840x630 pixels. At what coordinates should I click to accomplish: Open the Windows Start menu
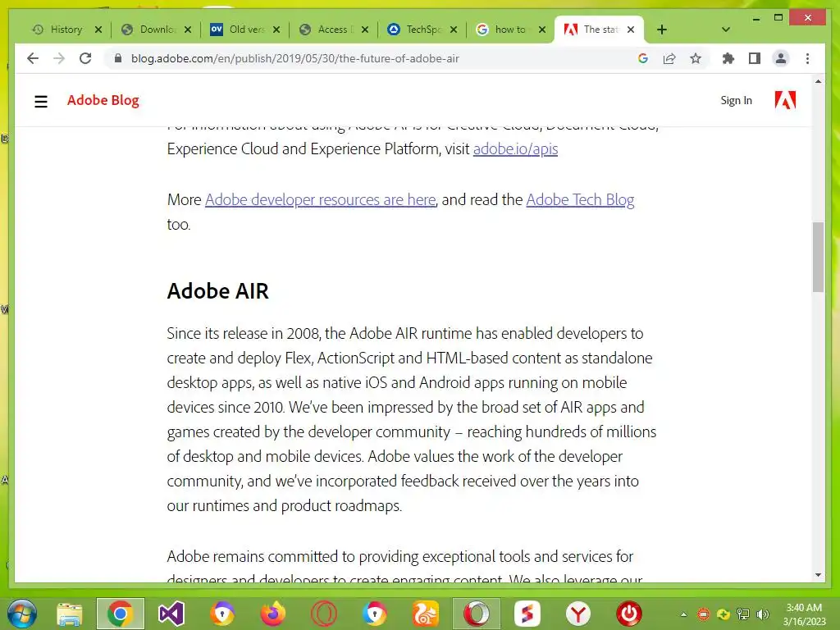(x=22, y=614)
